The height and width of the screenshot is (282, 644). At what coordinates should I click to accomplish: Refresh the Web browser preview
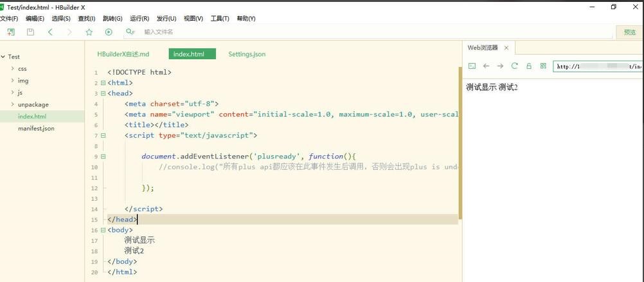point(515,66)
